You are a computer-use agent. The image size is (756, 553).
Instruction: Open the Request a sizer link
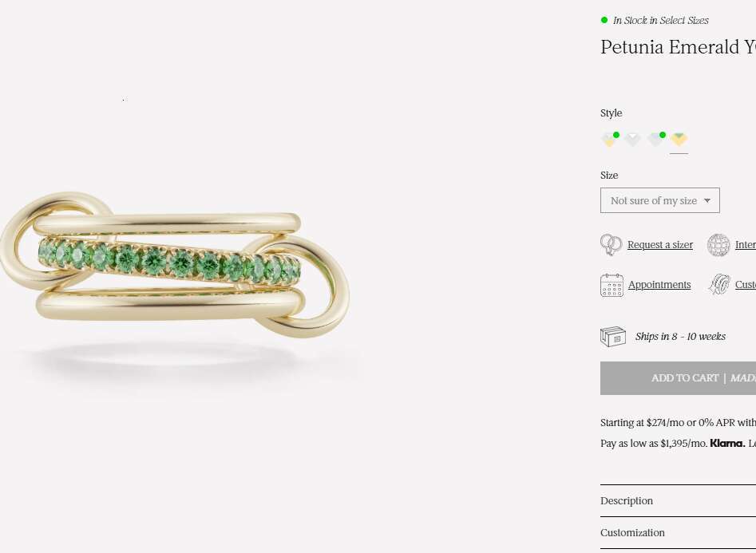660,245
